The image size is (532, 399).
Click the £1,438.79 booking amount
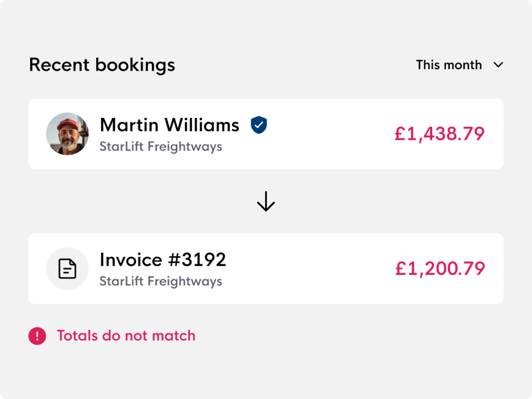click(440, 134)
